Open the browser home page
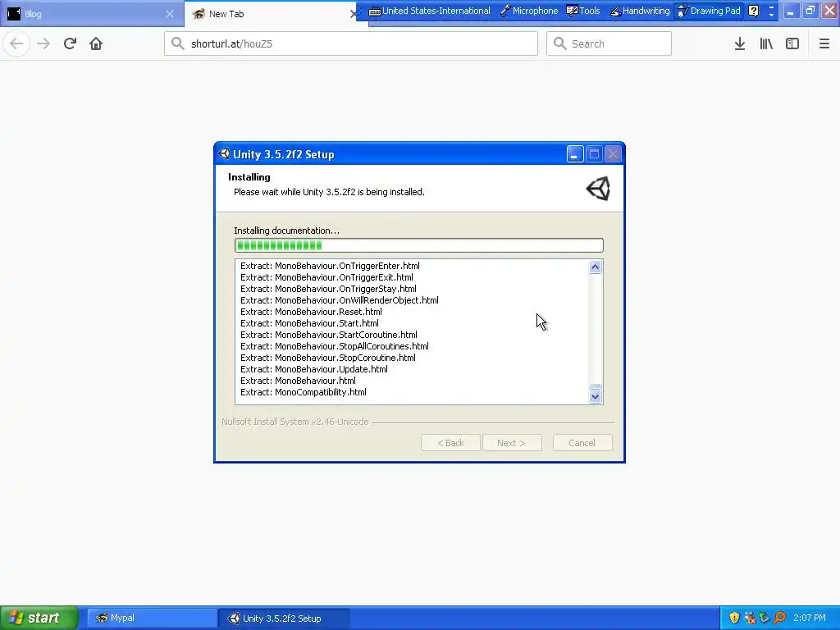This screenshot has width=840, height=630. pos(96,44)
